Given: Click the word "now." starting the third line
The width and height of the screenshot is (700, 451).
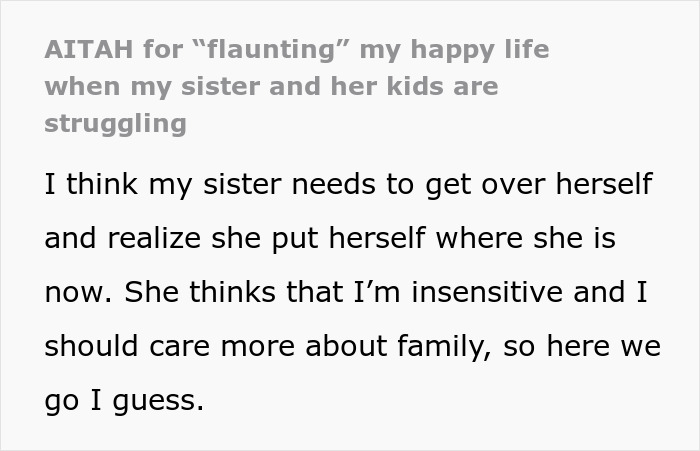Looking at the screenshot, I should tap(72, 292).
